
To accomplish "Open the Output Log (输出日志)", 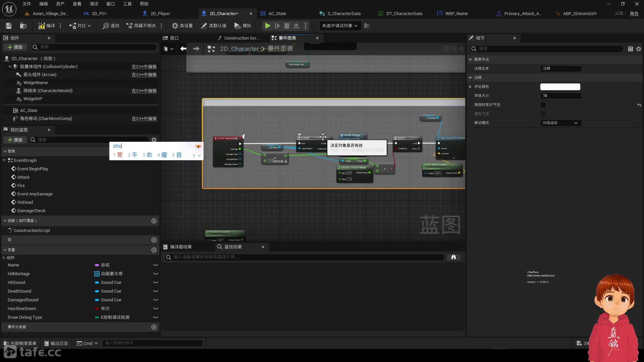I will [56, 344].
